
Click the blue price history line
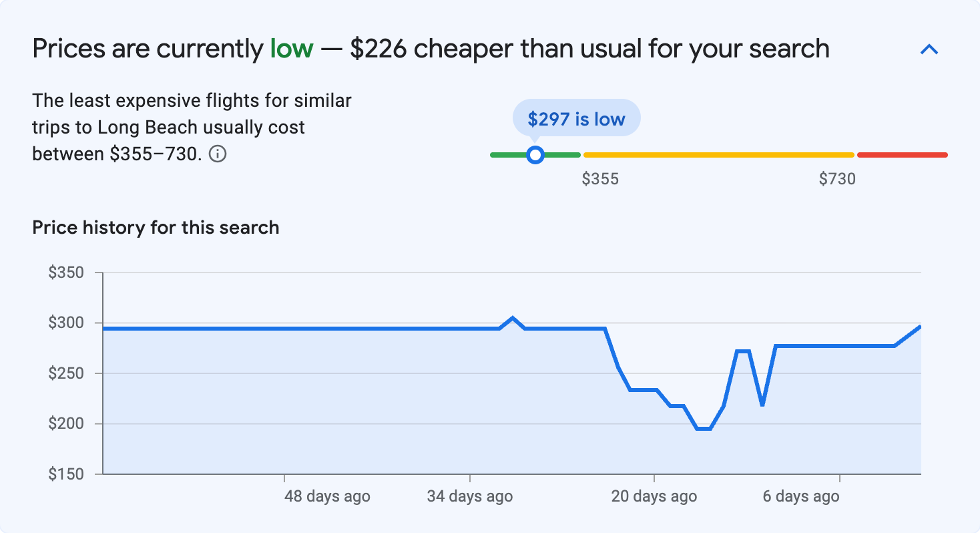(267, 328)
